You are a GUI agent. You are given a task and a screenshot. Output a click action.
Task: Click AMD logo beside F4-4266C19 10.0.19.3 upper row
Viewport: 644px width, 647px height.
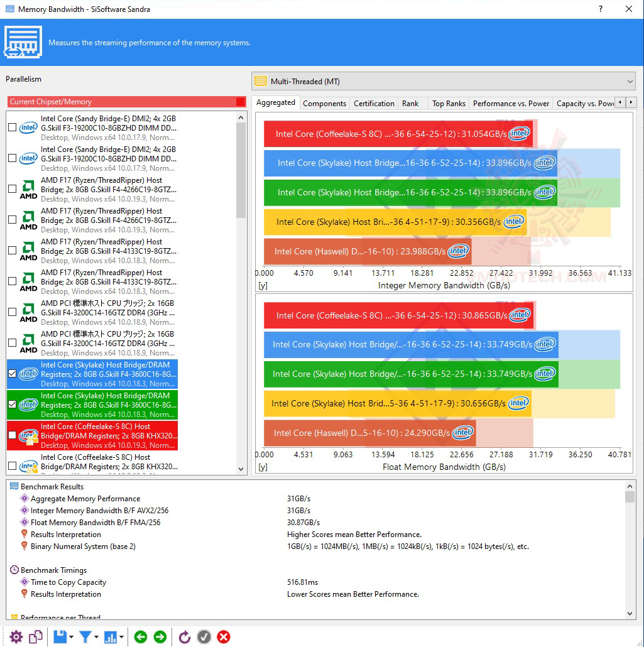[x=28, y=190]
